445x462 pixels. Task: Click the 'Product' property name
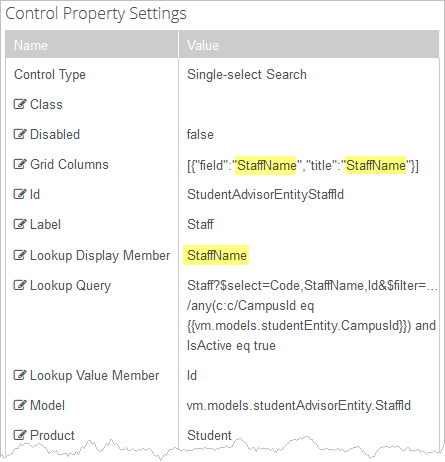click(x=52, y=435)
